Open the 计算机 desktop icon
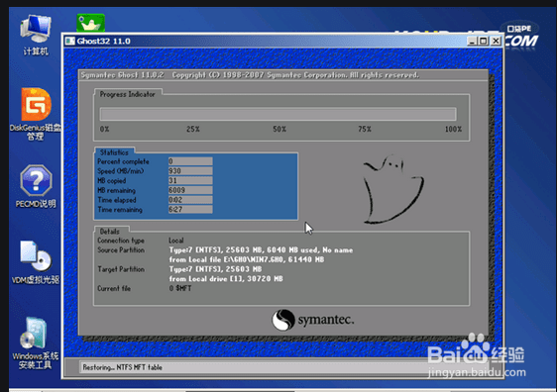The image size is (557, 392). coord(36,35)
